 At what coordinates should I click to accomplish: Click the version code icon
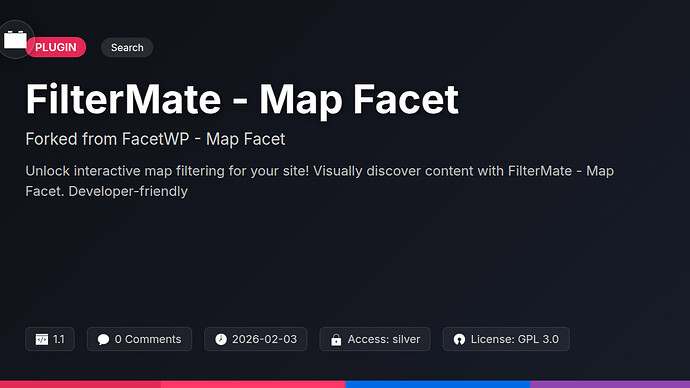(x=42, y=339)
